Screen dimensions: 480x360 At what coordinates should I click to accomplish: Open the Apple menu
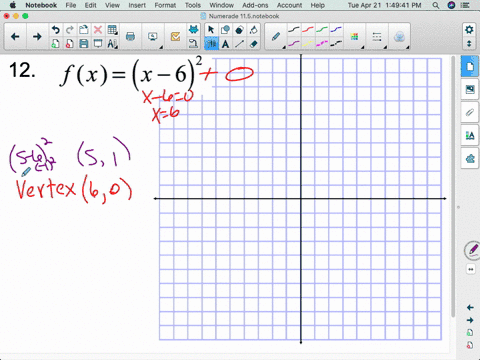(x=13, y=5)
